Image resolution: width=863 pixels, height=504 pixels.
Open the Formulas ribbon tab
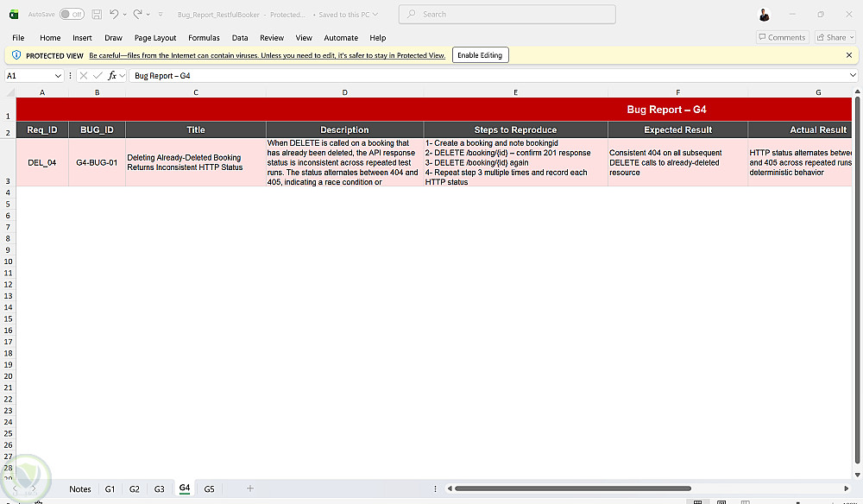click(x=204, y=37)
